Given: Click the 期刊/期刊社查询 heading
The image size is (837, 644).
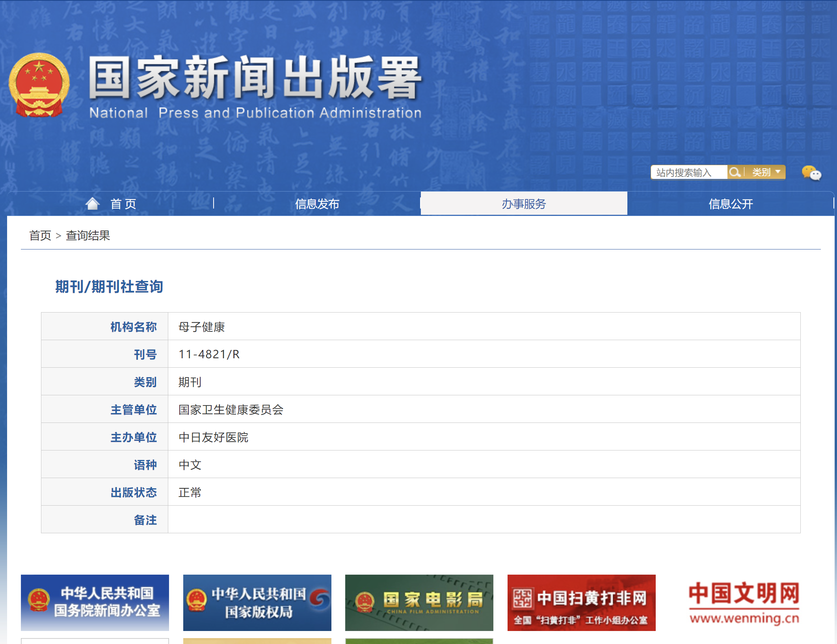Looking at the screenshot, I should click(x=109, y=287).
